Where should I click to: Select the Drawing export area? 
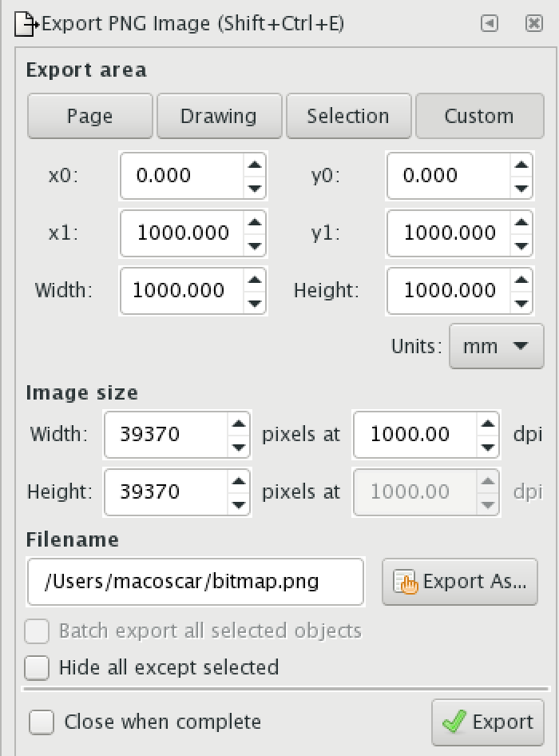click(219, 117)
